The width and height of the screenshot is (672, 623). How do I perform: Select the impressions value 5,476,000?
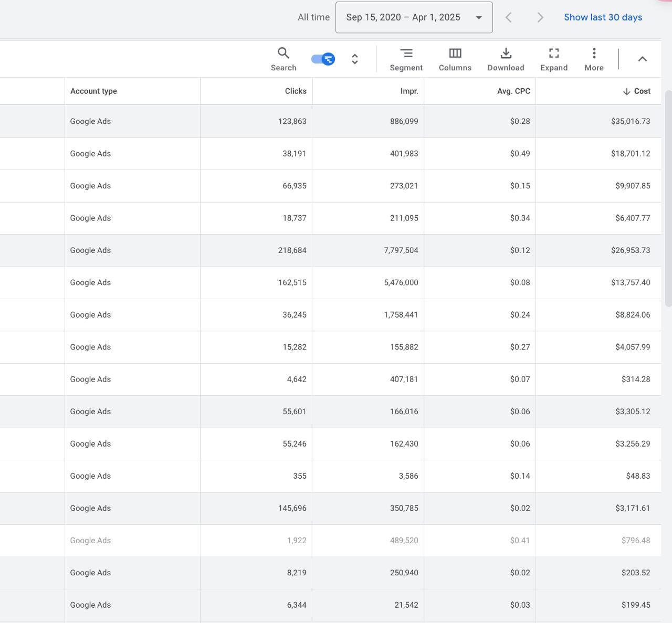point(401,282)
